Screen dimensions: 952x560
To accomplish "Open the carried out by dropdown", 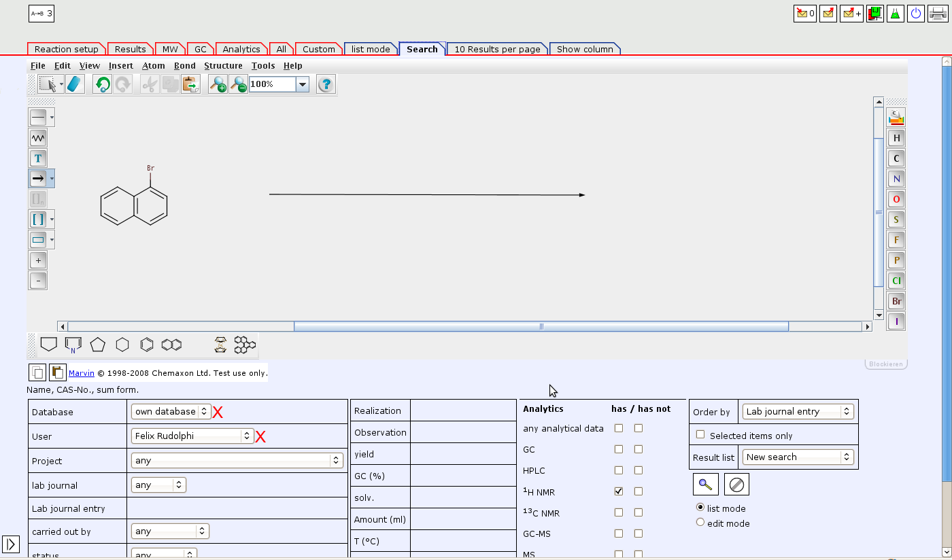I will [x=170, y=531].
